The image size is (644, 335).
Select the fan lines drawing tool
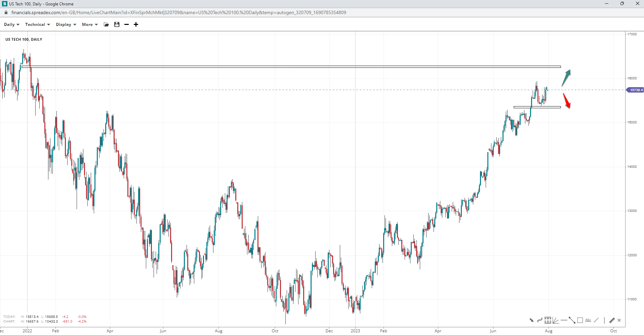556,320
